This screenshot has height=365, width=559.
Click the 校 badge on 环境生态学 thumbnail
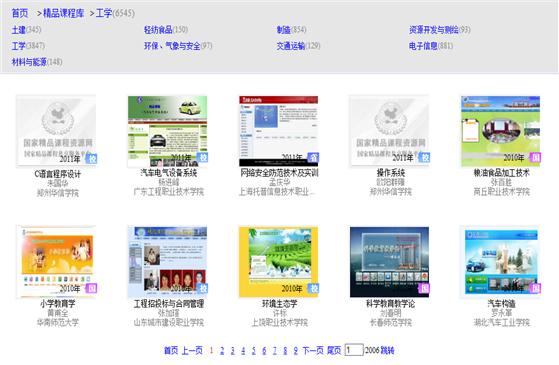coord(313,288)
